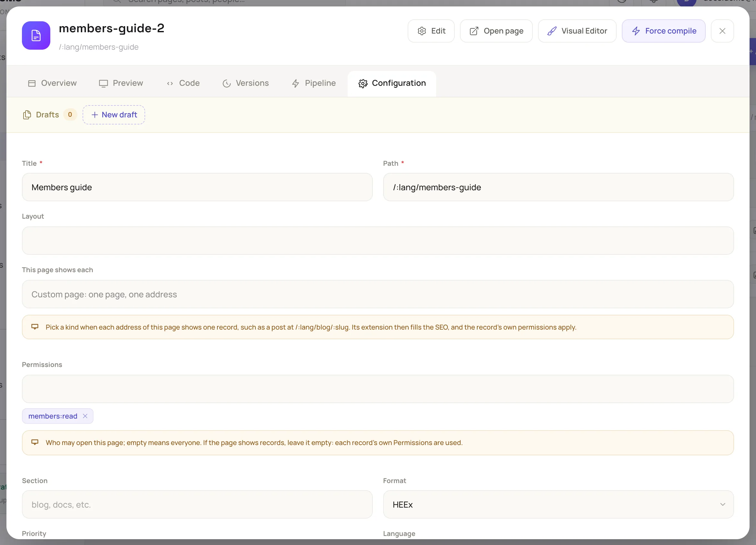Click the Path input field

558,187
